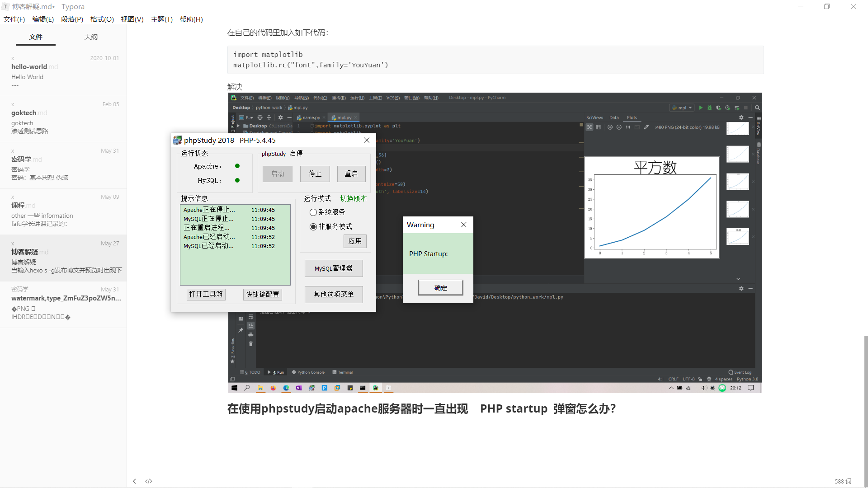Viewport: 868px width, 488px height.
Task: Click the 重启 button in phpStudy
Action: 351,174
